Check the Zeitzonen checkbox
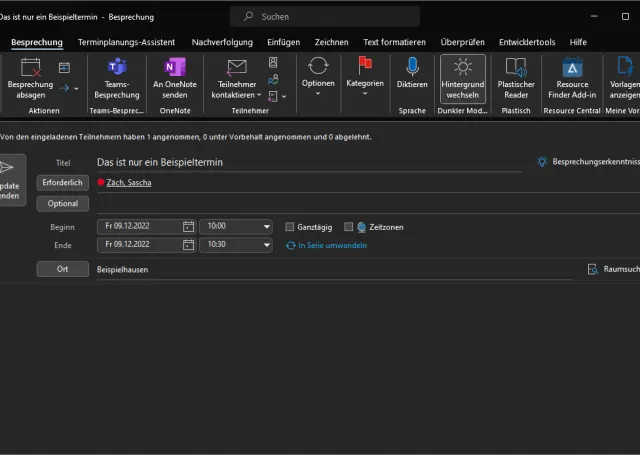This screenshot has height=455, width=640. pyautogui.click(x=349, y=227)
